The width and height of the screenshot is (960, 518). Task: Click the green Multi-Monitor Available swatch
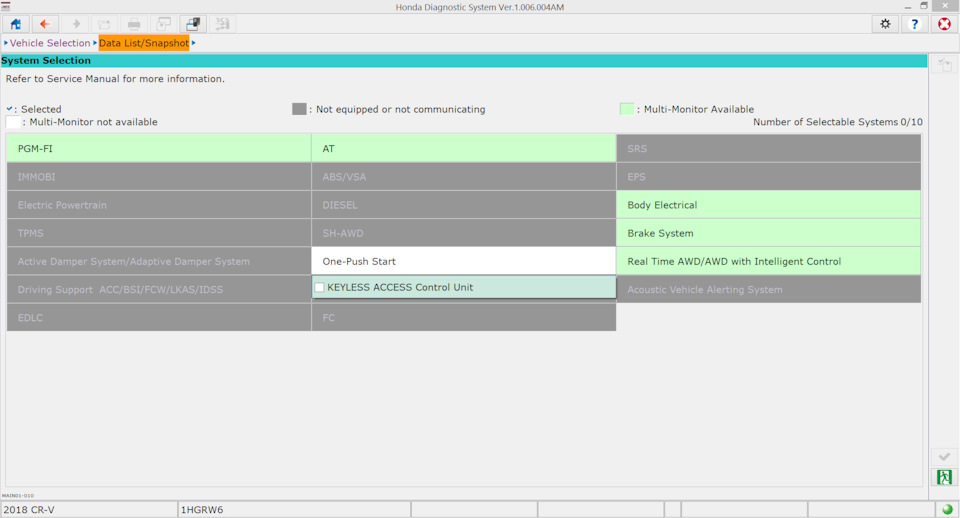[626, 109]
